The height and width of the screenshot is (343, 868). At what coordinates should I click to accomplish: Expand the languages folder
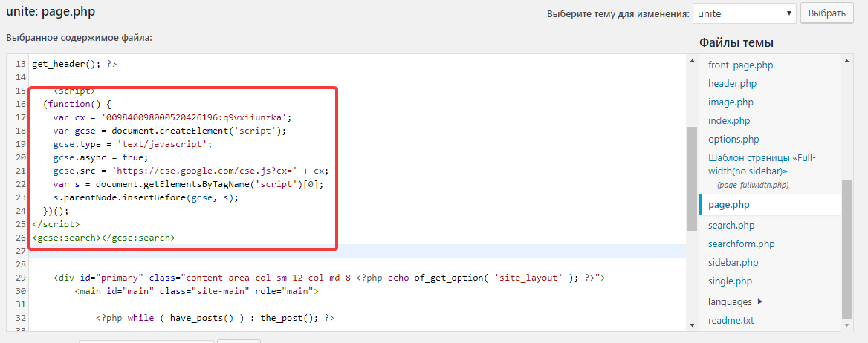[735, 302]
